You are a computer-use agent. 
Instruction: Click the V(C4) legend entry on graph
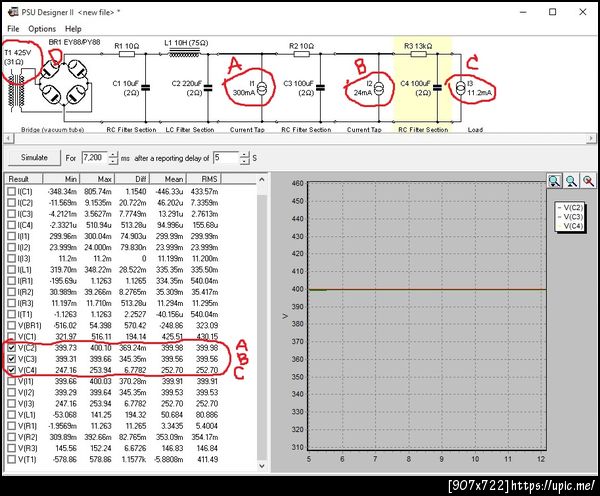[570, 226]
